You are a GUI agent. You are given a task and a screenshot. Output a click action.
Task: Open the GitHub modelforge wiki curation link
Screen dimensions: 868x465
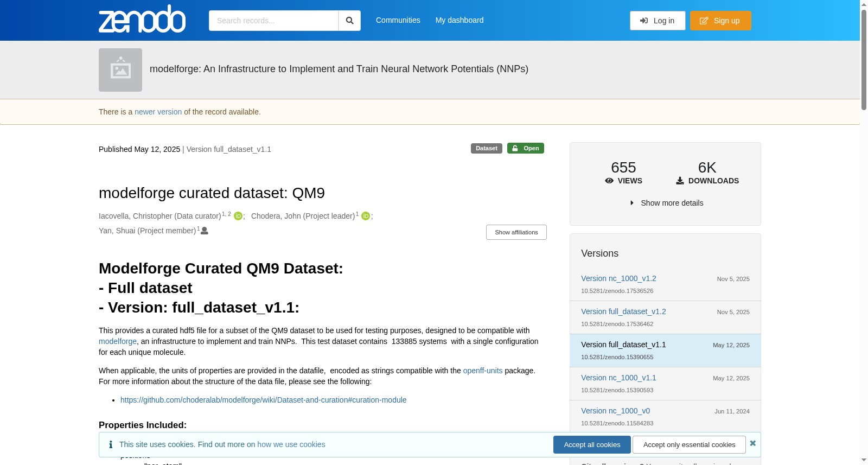tap(263, 400)
